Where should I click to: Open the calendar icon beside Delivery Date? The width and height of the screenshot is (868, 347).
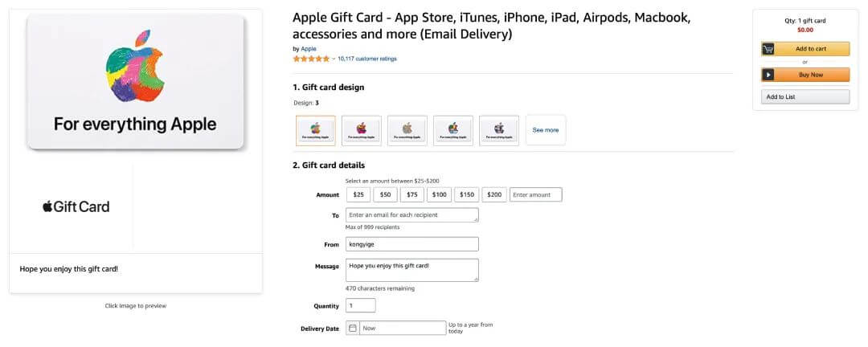[x=352, y=328]
